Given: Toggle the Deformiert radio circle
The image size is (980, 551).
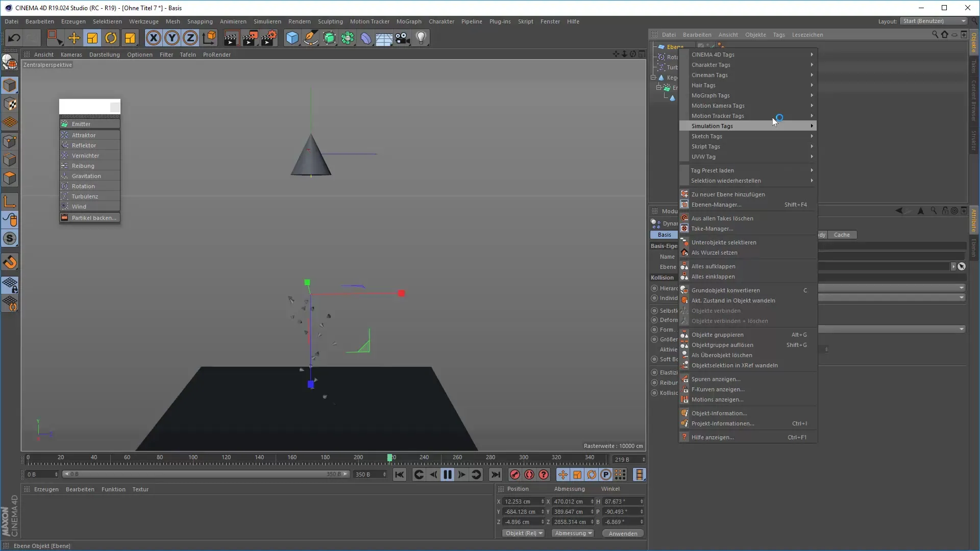Looking at the screenshot, I should coord(654,320).
